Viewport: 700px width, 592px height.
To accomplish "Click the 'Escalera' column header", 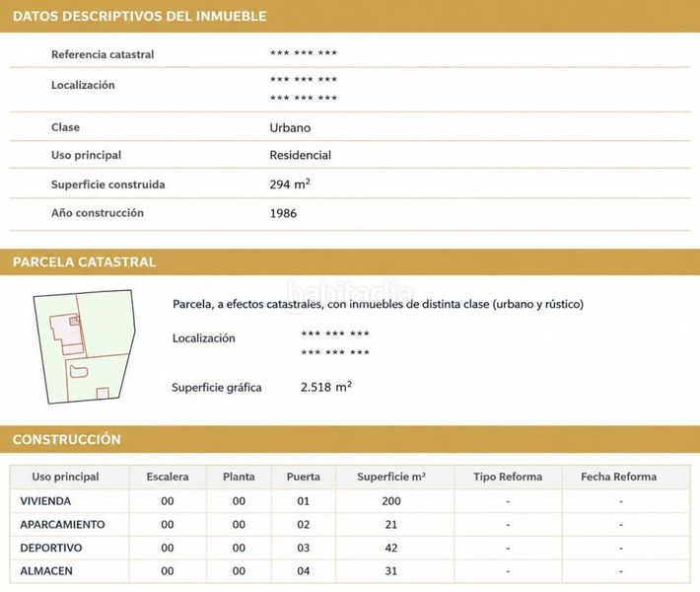I will [168, 477].
